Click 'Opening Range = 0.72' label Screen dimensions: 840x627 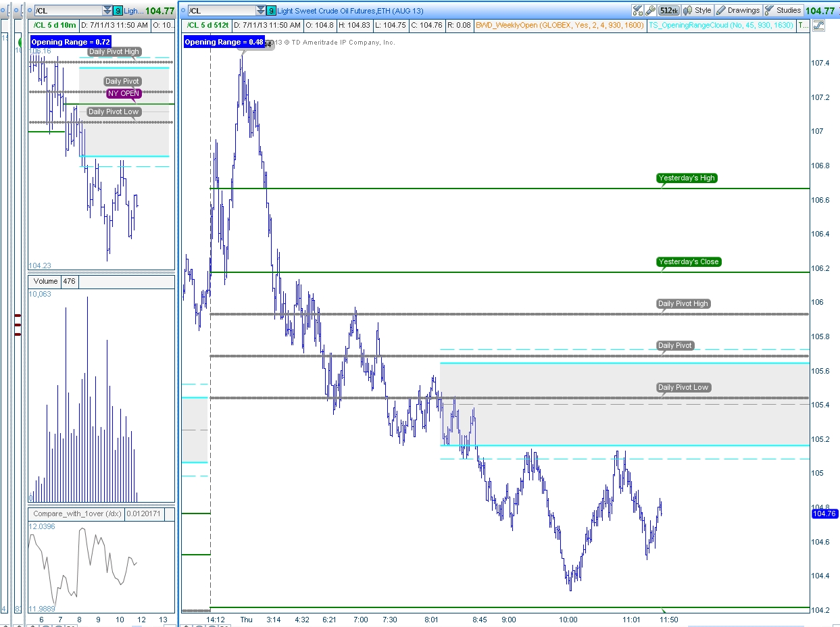tap(70, 42)
